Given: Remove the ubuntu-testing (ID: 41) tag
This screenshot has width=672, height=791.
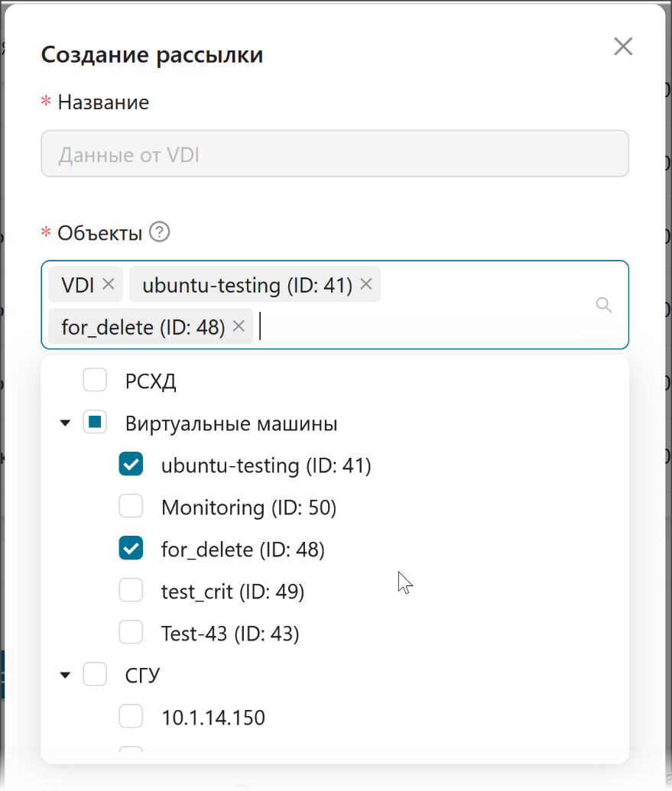Looking at the screenshot, I should 366,284.
